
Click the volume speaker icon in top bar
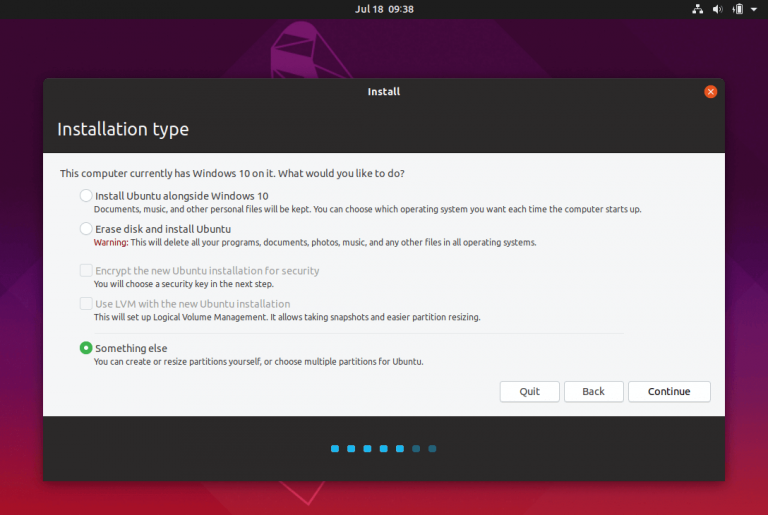point(717,9)
